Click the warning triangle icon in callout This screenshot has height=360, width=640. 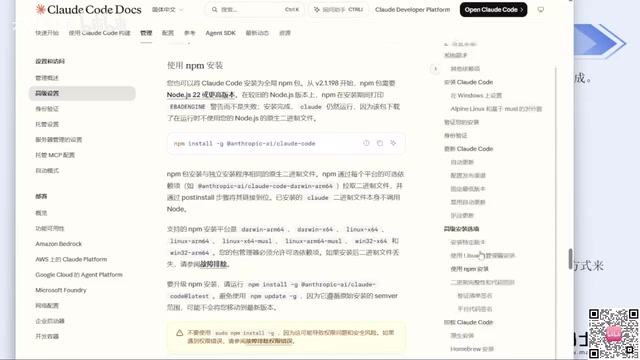[x=179, y=333]
